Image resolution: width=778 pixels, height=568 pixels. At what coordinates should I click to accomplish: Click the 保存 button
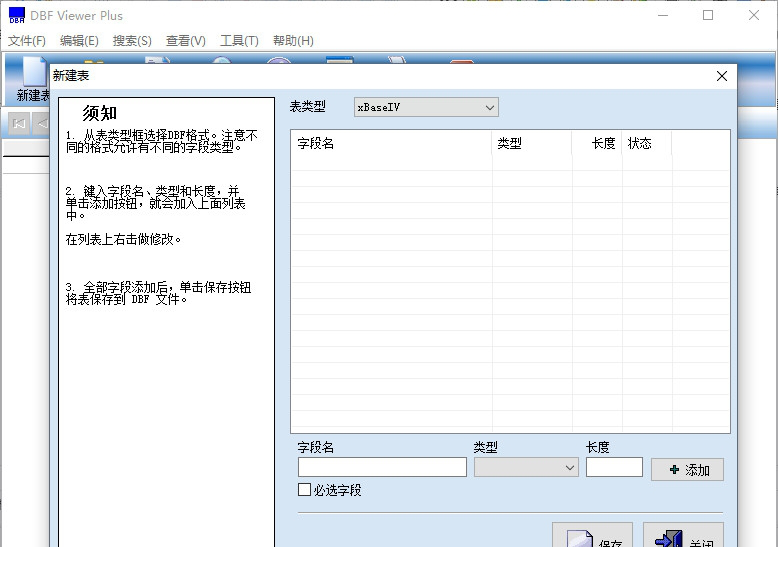[592, 535]
